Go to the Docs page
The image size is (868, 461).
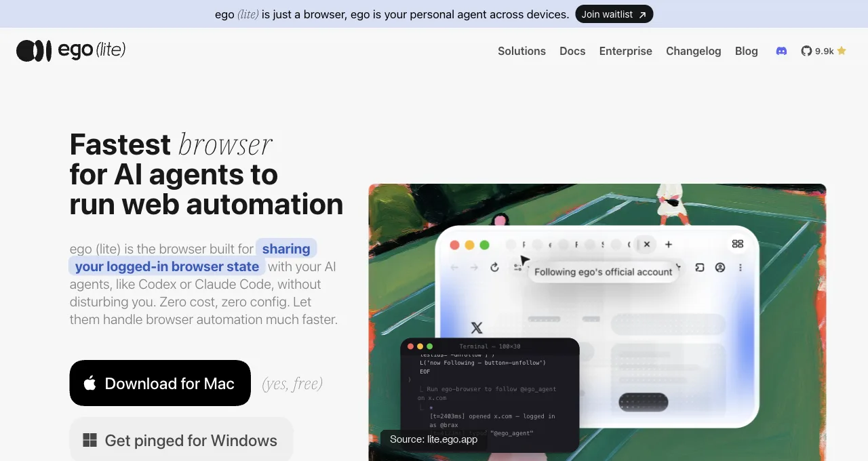572,51
